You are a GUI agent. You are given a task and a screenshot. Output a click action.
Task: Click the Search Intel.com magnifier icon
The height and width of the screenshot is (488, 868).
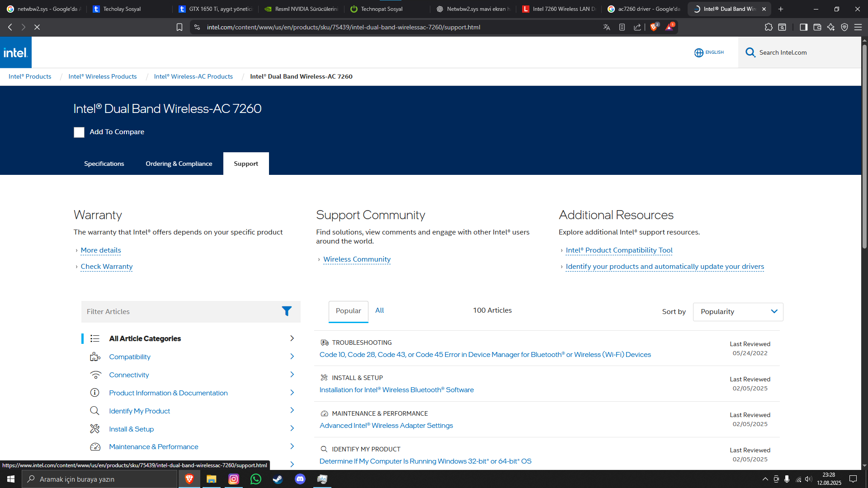coord(750,52)
